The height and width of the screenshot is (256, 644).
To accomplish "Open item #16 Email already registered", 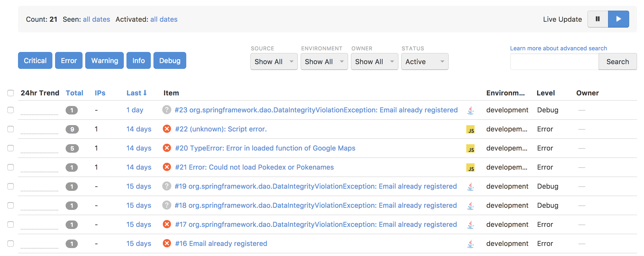I will pyautogui.click(x=221, y=244).
